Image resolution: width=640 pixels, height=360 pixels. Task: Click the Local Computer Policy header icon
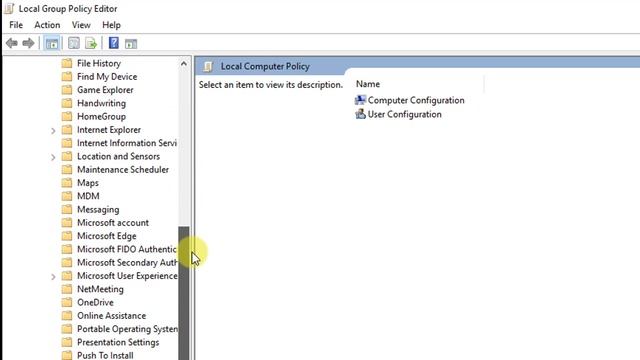pos(208,67)
